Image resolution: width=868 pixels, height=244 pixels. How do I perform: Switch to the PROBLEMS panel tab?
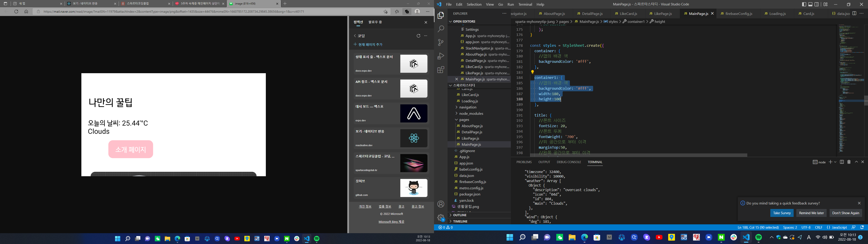click(524, 162)
